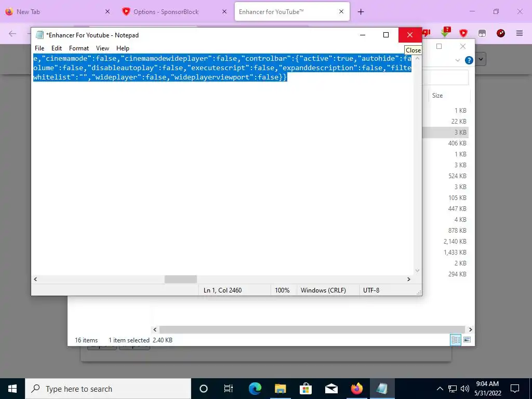Click the blue help icon in File Explorer
Image resolution: width=532 pixels, height=399 pixels.
469,60
